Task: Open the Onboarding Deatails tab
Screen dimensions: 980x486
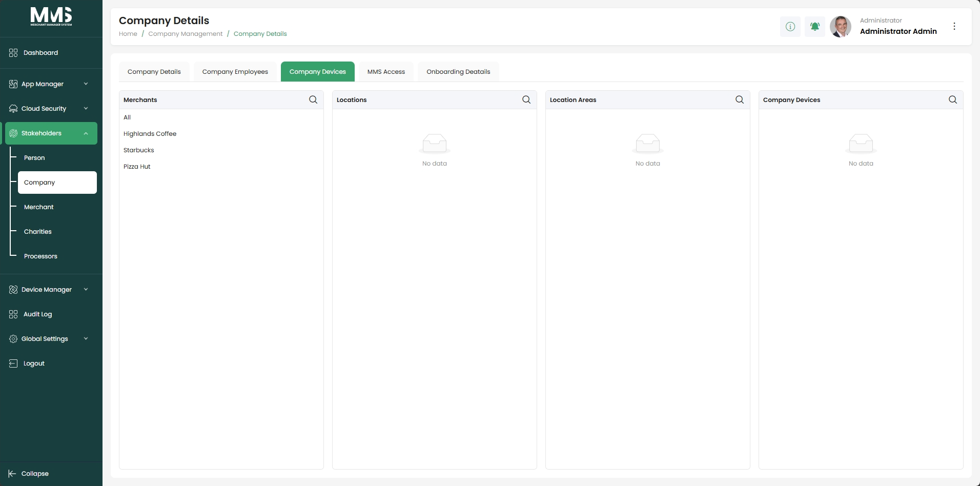Action: [x=459, y=72]
